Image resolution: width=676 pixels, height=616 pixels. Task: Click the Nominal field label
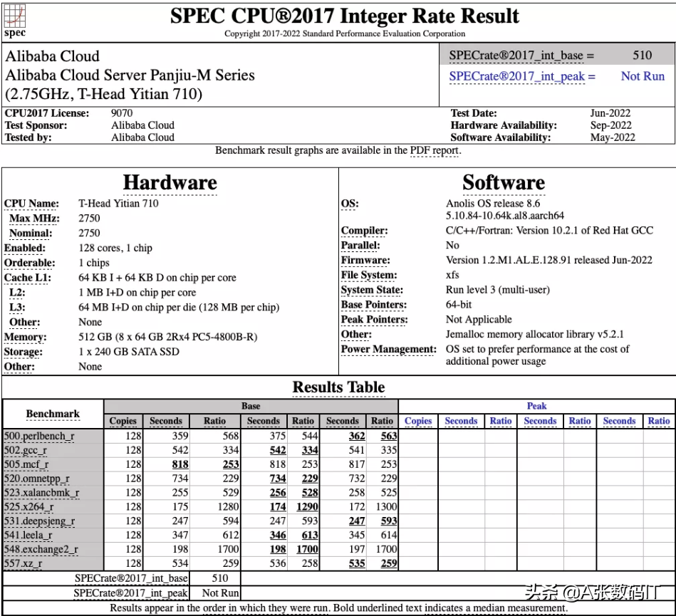(x=31, y=233)
